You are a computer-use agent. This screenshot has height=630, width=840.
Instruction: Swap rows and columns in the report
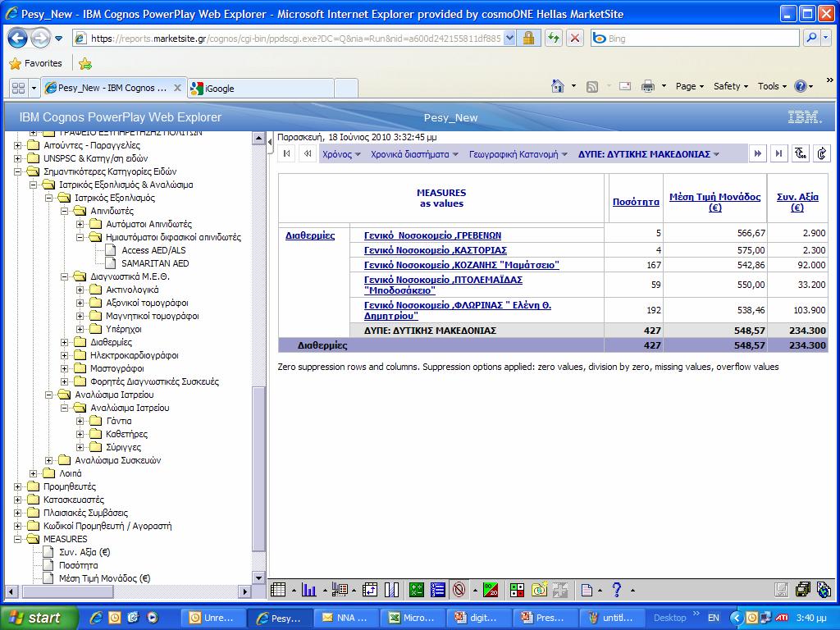[370, 590]
